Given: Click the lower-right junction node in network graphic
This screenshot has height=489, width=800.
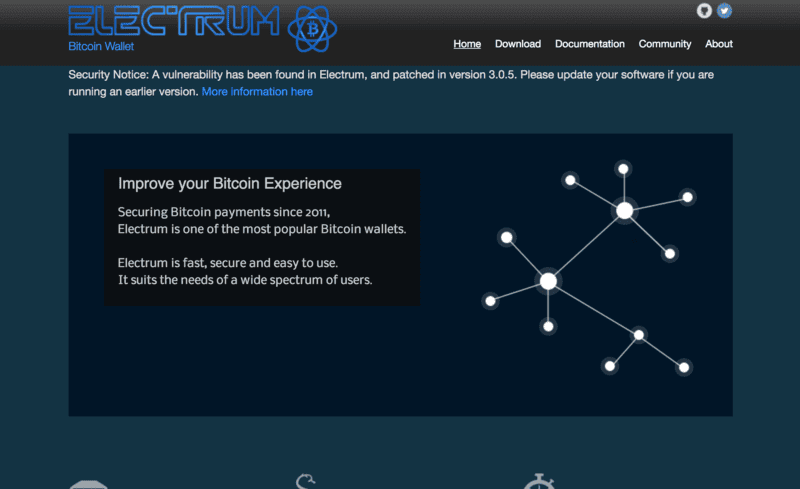Looking at the screenshot, I should pyautogui.click(x=639, y=335).
